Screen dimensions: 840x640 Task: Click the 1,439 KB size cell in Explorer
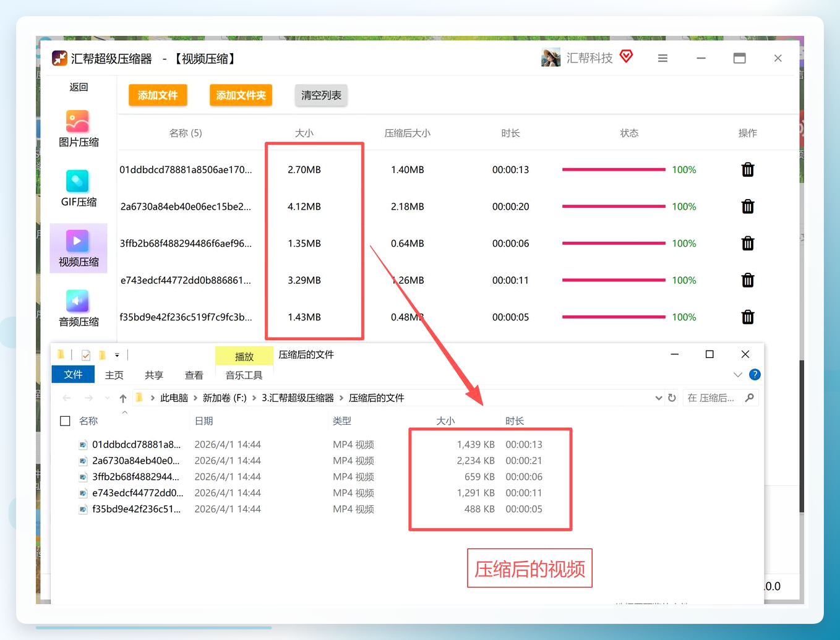(x=476, y=445)
